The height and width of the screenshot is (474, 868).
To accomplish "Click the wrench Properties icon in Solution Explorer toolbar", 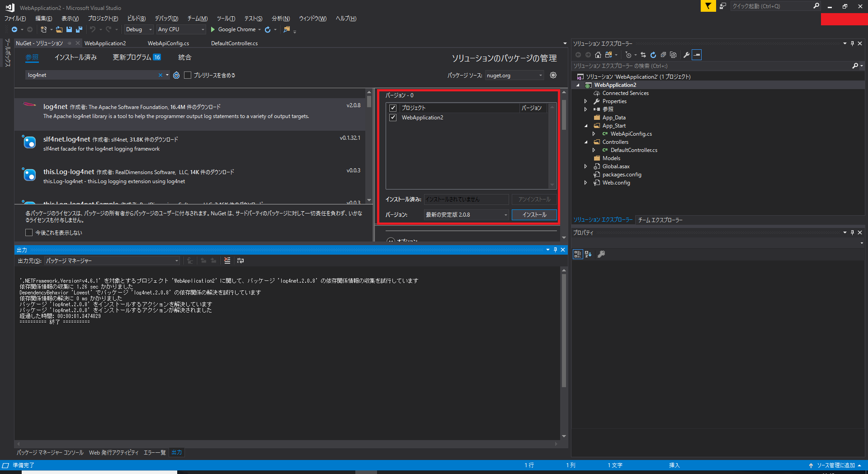I will click(x=686, y=55).
